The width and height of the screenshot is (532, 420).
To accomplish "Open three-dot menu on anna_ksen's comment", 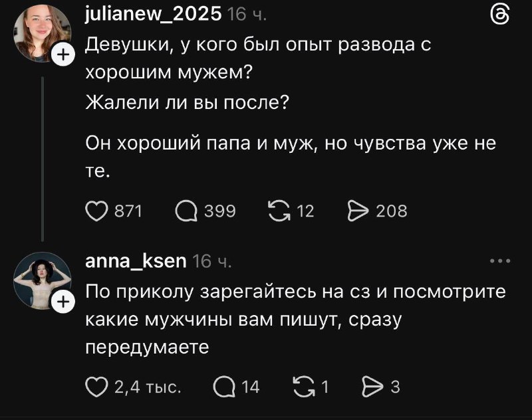I will pyautogui.click(x=499, y=261).
